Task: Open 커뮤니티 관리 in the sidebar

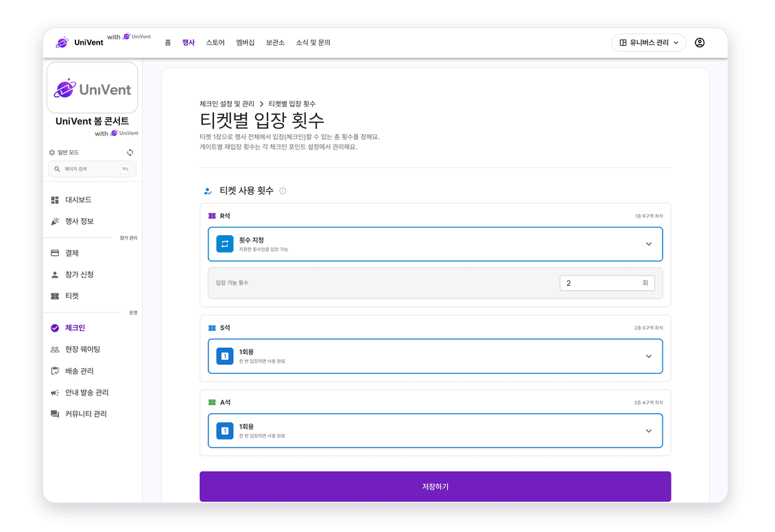Action: [x=86, y=414]
